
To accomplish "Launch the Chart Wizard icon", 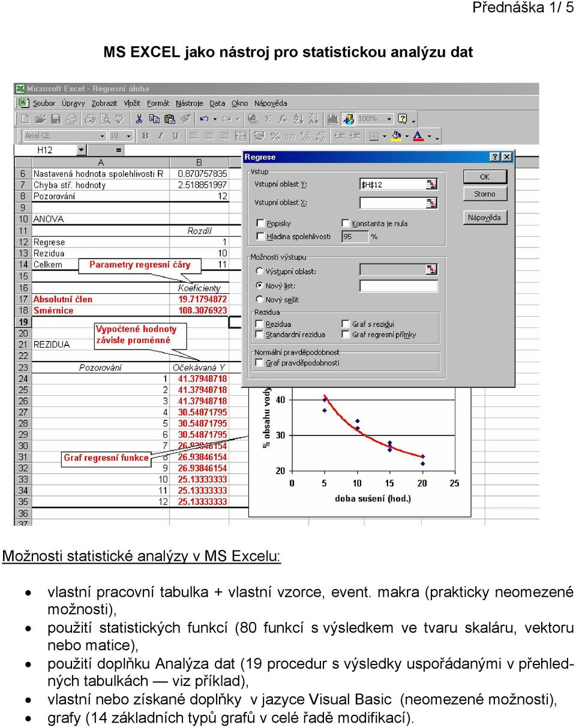I will tap(332, 119).
